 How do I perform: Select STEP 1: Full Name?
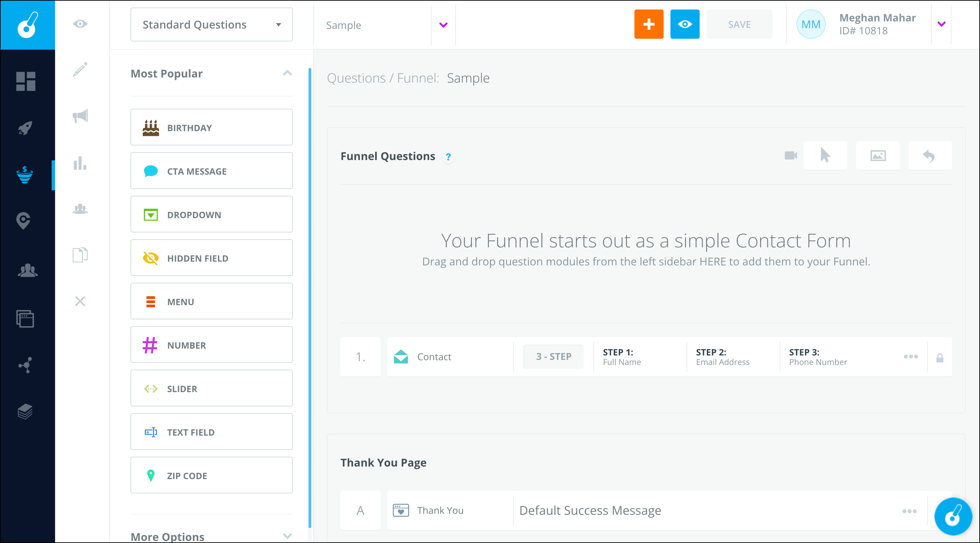pyautogui.click(x=622, y=357)
